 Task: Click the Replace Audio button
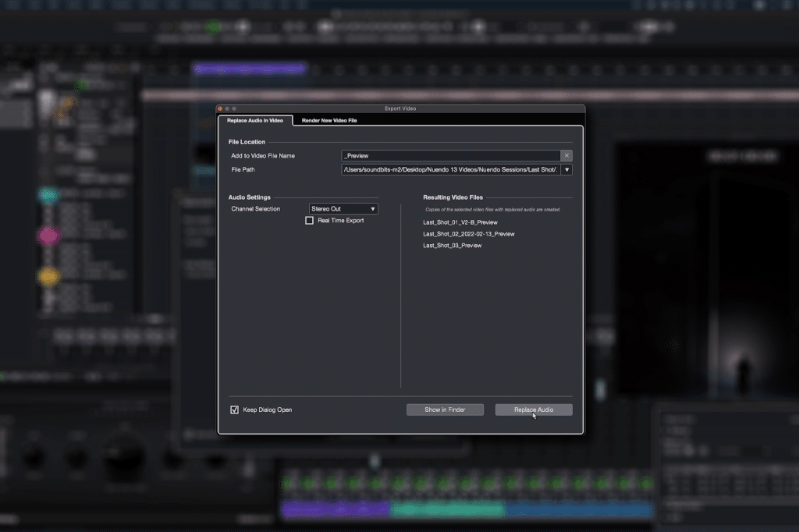pos(534,410)
